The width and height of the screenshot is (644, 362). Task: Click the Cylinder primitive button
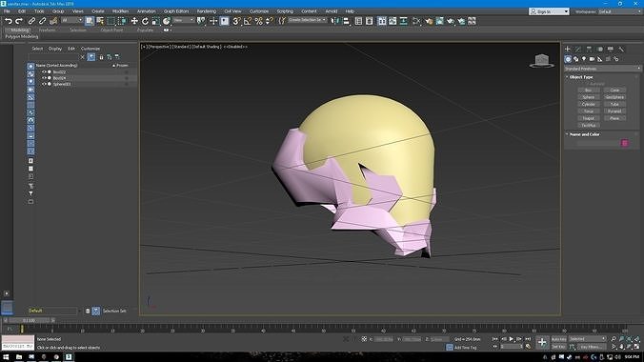coord(589,104)
